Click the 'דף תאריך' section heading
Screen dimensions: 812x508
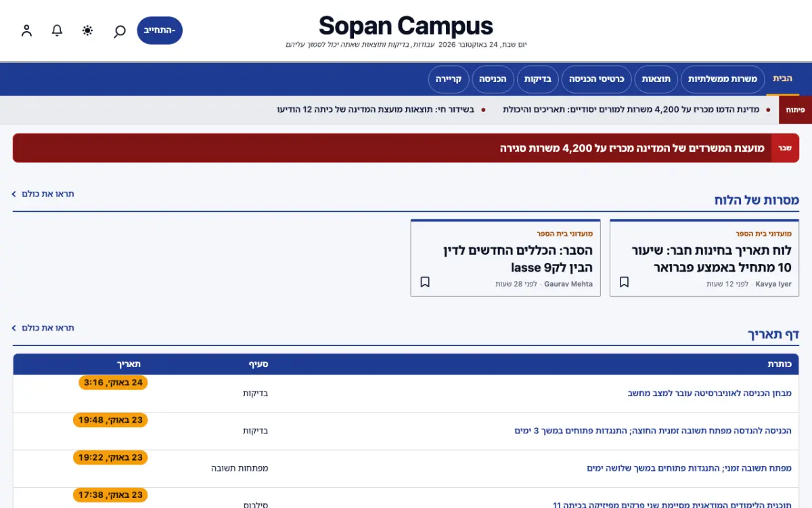pyautogui.click(x=773, y=334)
